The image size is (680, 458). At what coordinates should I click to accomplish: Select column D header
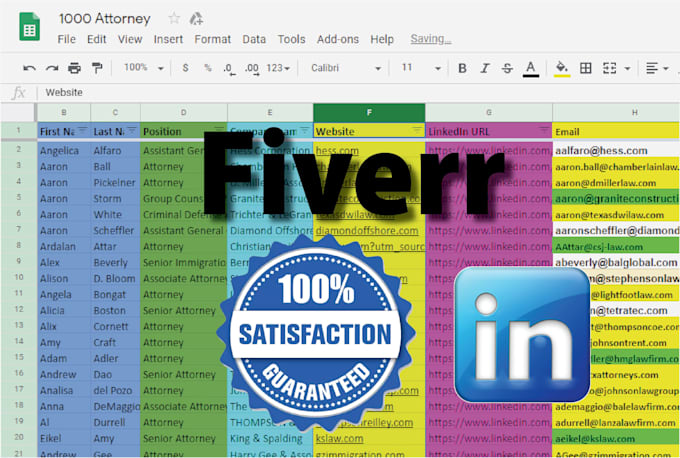coord(183,112)
